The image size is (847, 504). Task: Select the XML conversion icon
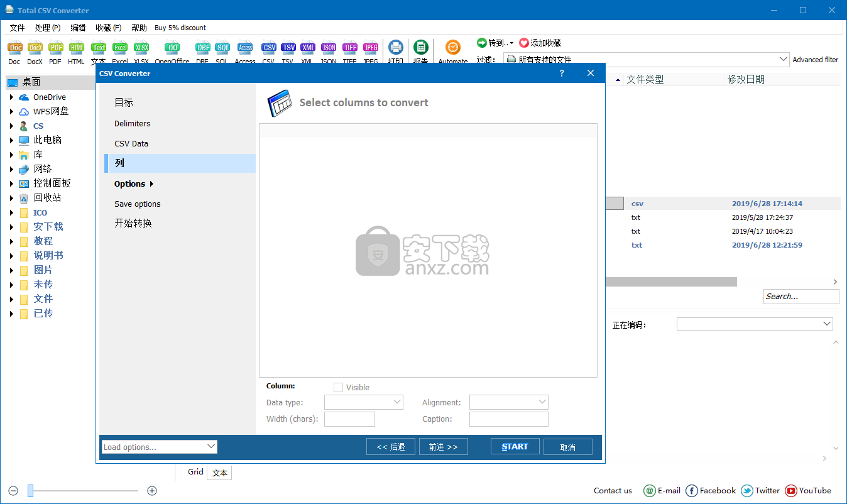click(307, 48)
